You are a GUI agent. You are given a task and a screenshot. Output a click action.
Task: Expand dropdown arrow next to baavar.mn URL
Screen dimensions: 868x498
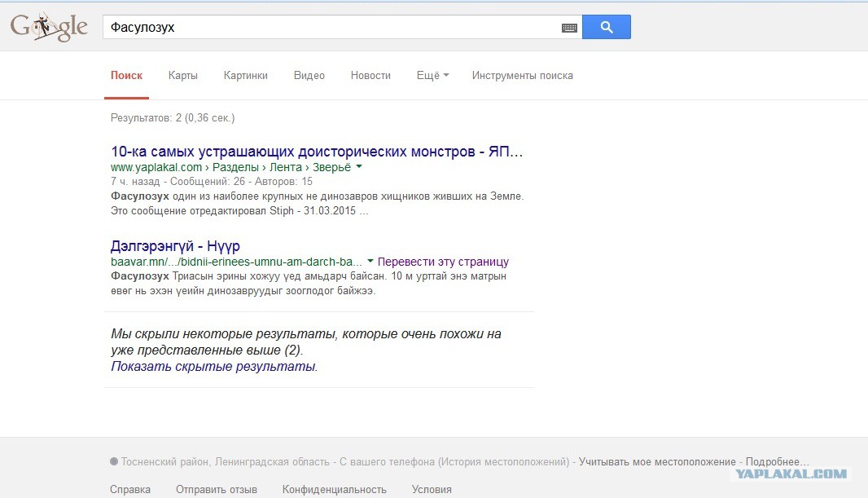370,261
